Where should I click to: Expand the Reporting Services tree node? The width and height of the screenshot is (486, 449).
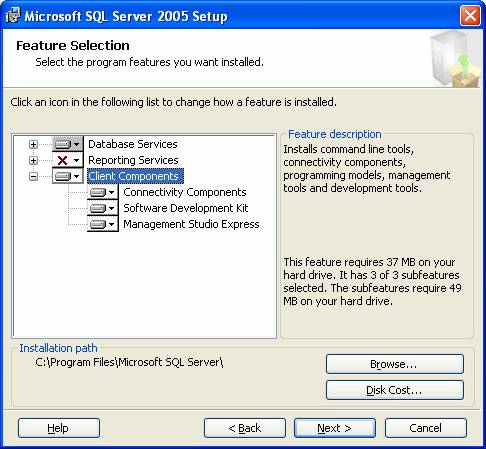pos(33,160)
